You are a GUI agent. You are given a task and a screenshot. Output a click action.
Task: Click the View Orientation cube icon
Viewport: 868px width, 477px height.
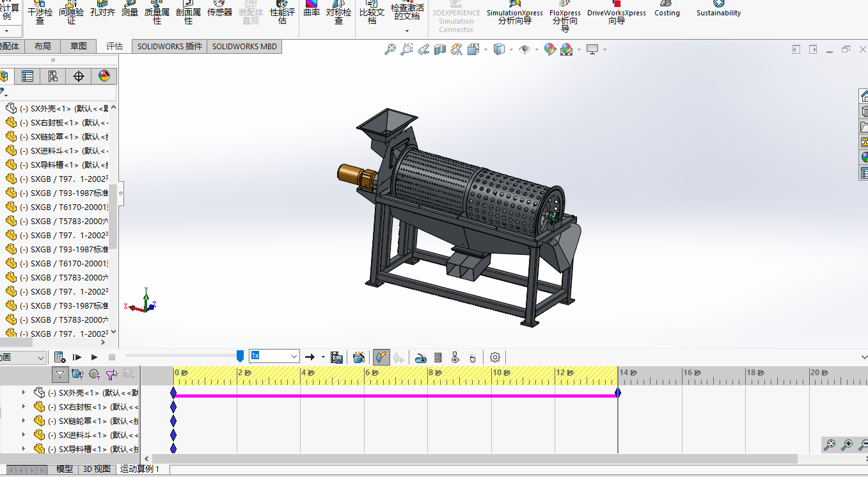tap(473, 49)
